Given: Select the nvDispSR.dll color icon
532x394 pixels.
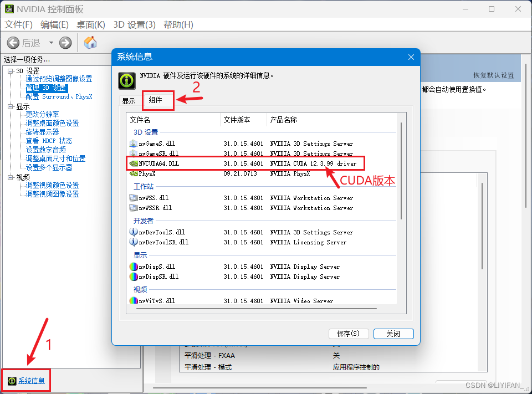Looking at the screenshot, I should click(134, 277).
